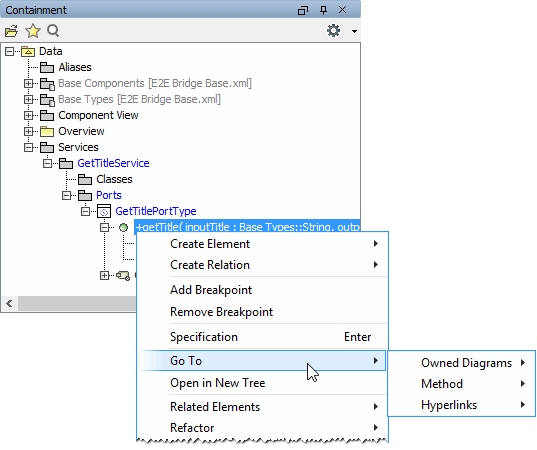Click the float window icon in title bar
The image size is (537, 450).
click(303, 10)
